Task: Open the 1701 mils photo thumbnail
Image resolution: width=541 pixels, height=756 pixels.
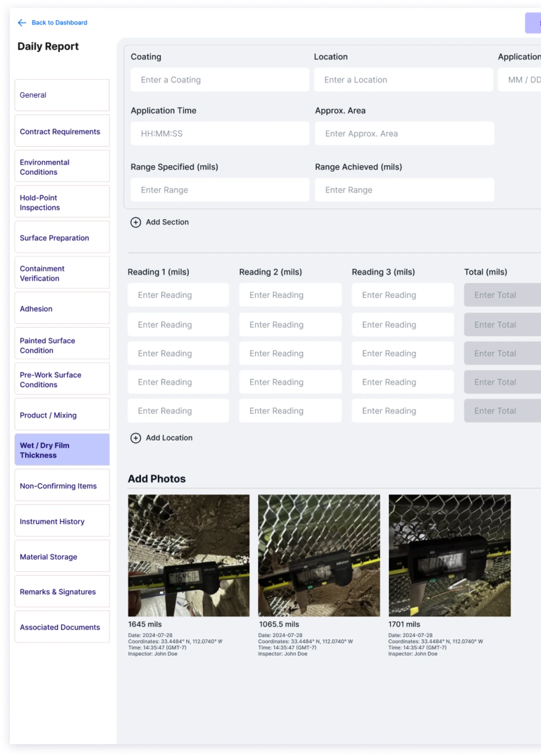Action: click(x=449, y=555)
